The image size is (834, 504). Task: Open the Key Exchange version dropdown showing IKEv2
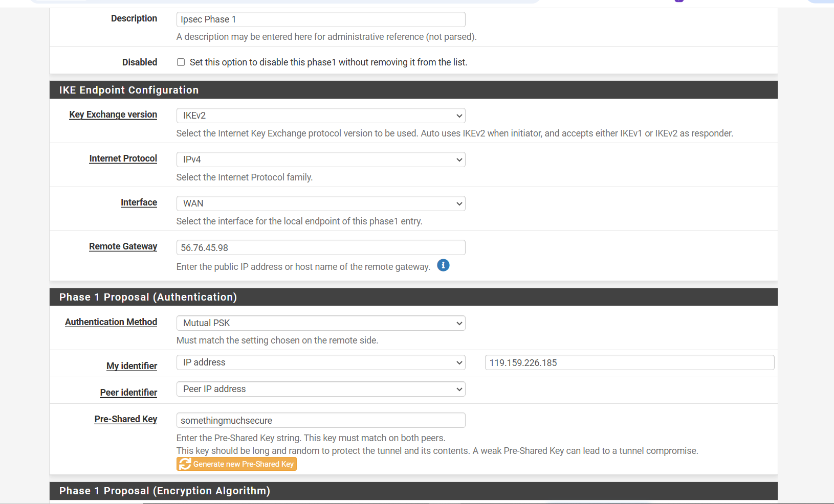[x=320, y=116]
